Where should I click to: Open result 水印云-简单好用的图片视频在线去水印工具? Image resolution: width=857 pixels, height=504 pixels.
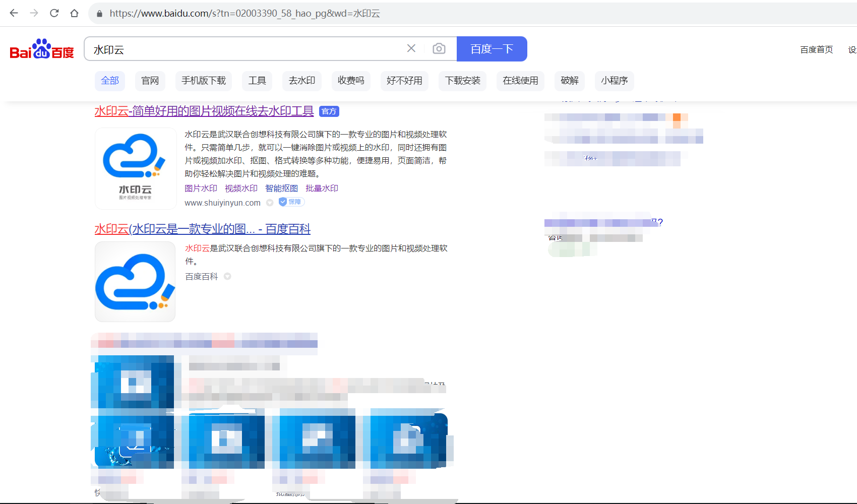point(204,111)
